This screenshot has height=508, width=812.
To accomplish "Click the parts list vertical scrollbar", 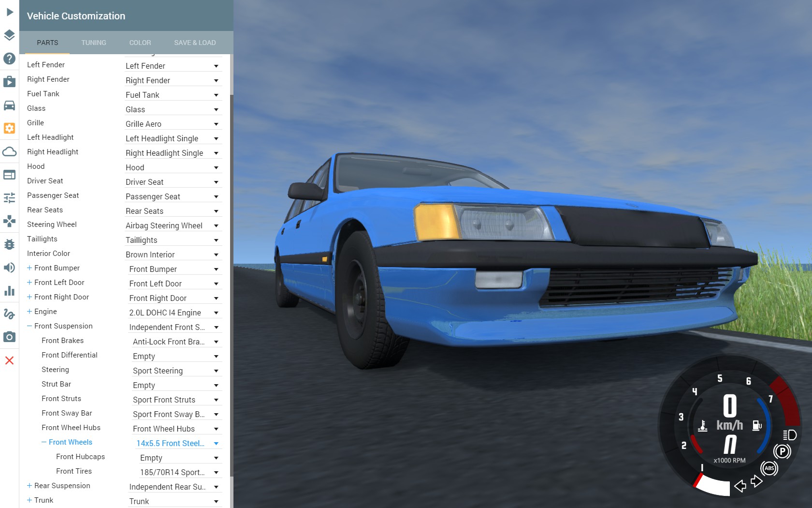I will (x=232, y=285).
